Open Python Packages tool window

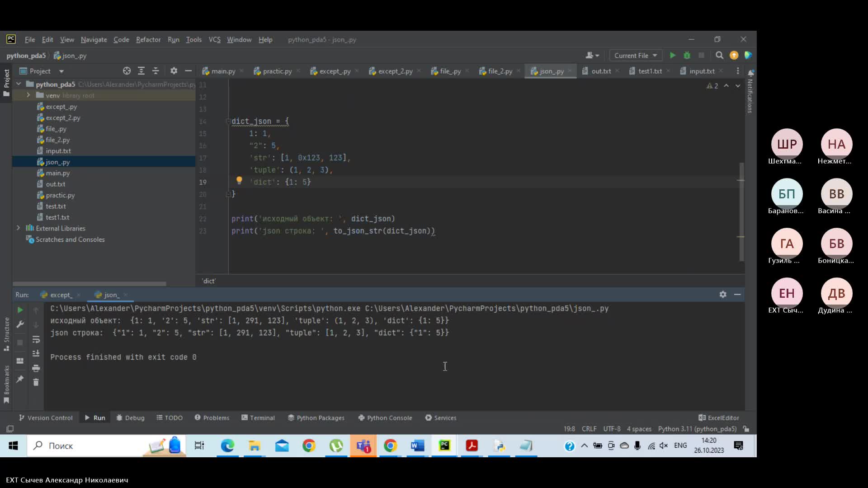(x=316, y=418)
